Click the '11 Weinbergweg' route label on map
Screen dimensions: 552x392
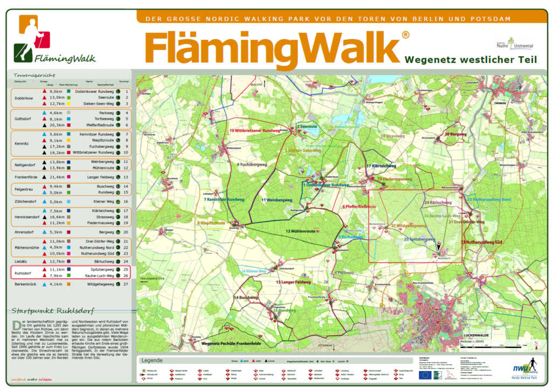coord(277,200)
